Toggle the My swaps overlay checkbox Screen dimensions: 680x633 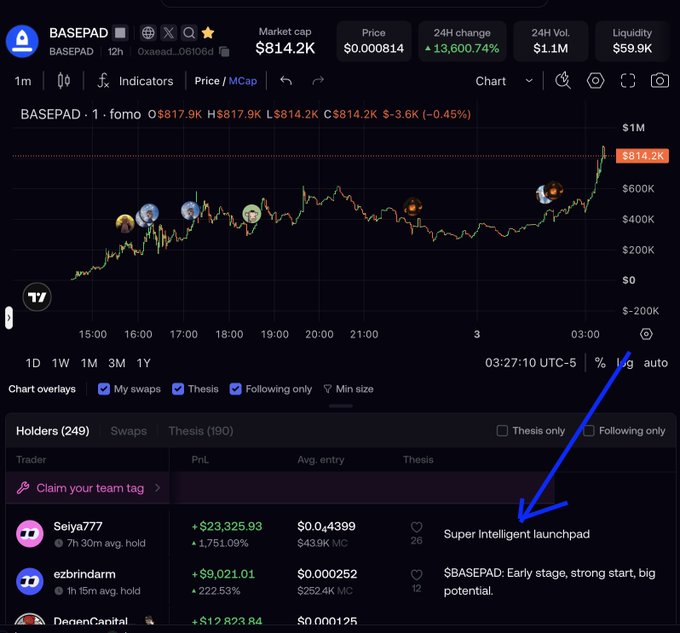[104, 389]
